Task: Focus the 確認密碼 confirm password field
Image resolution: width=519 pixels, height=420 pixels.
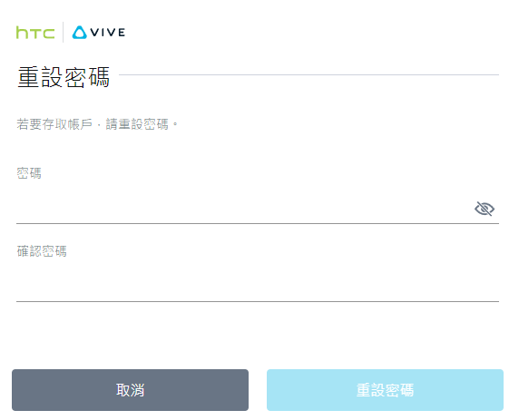Action: tap(258, 287)
